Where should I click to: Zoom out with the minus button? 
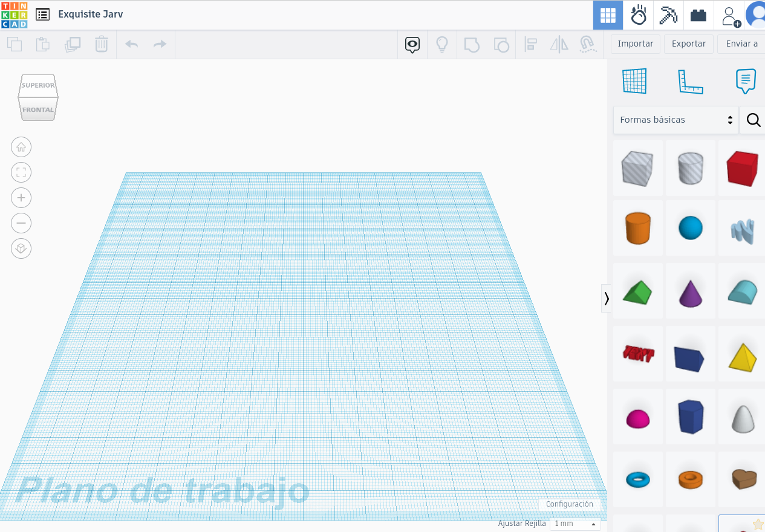[x=21, y=223]
